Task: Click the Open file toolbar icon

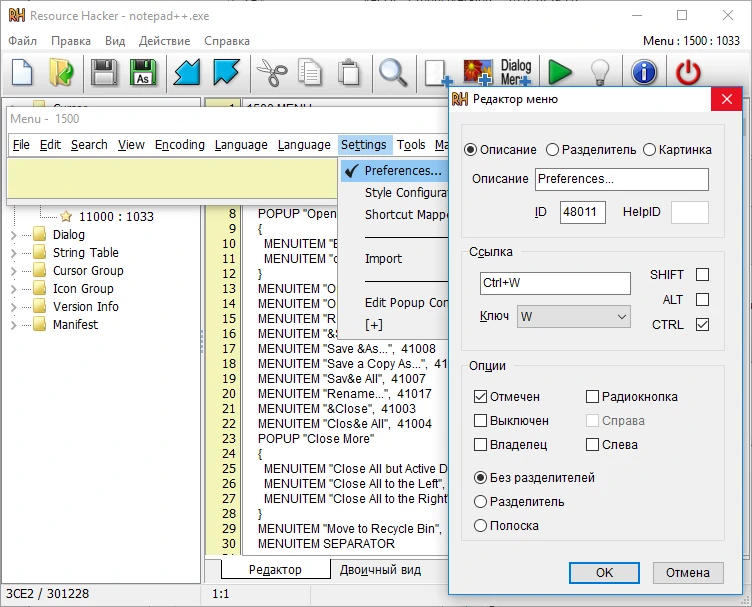Action: point(61,73)
